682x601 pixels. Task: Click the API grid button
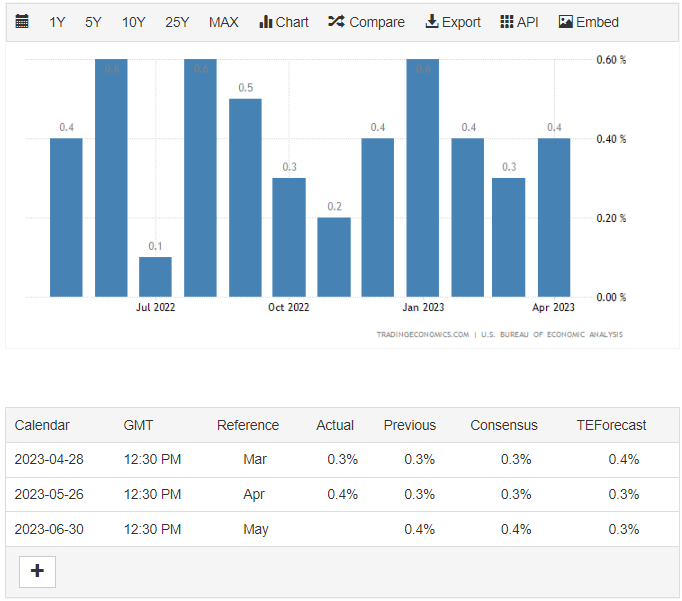(519, 22)
